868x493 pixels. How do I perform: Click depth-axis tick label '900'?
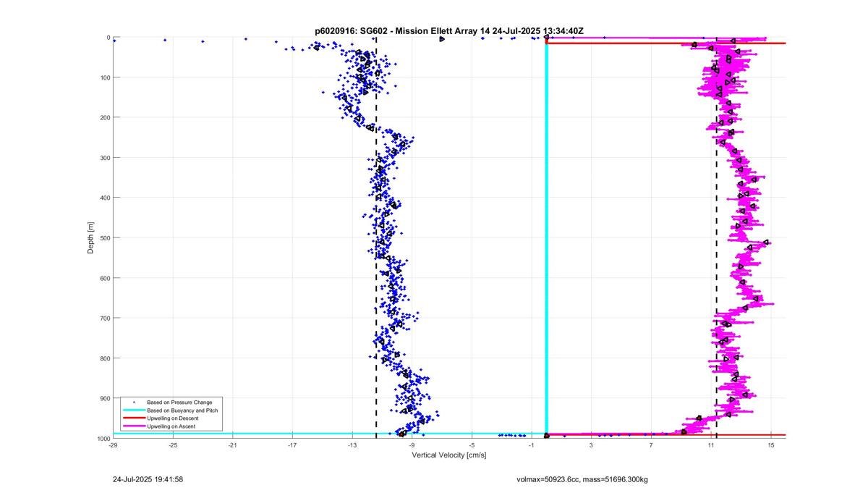coord(105,398)
